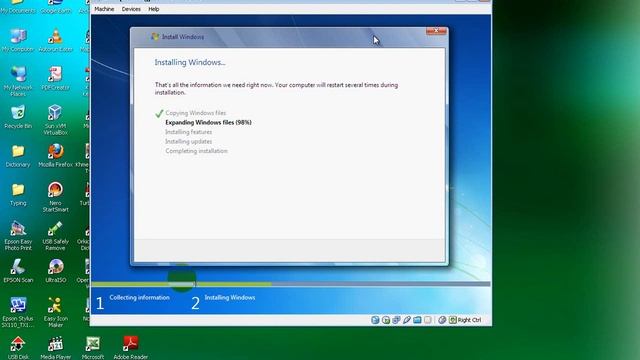640x360 pixels.
Task: Select the Nero StartSmart shortcut
Action: pyautogui.click(x=56, y=197)
